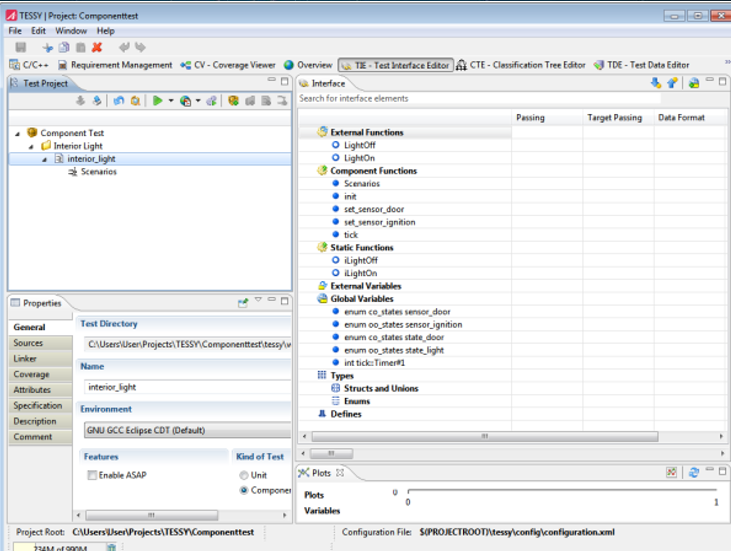Select the Linker properties tab
The height and width of the screenshot is (551, 731).
click(x=40, y=358)
